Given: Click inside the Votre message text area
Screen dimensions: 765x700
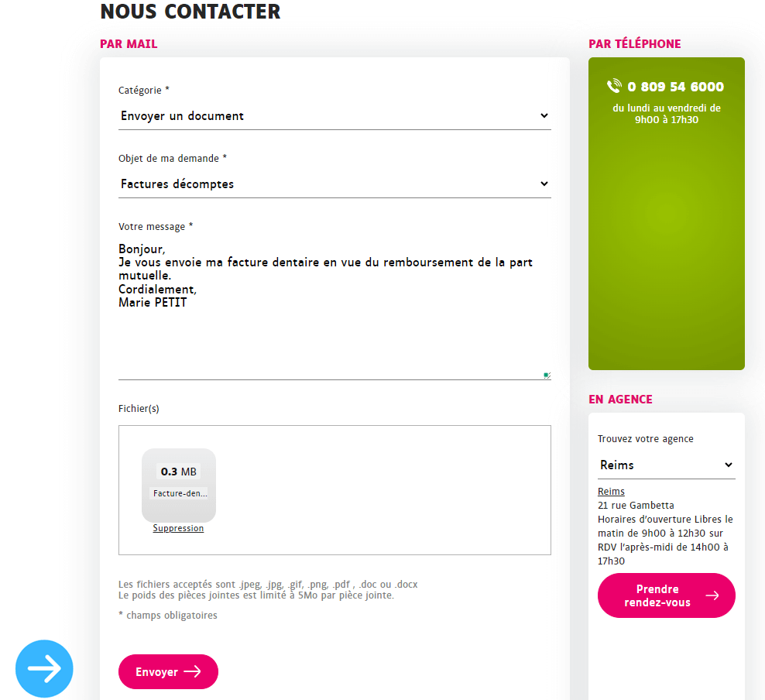Looking at the screenshot, I should pyautogui.click(x=333, y=310).
